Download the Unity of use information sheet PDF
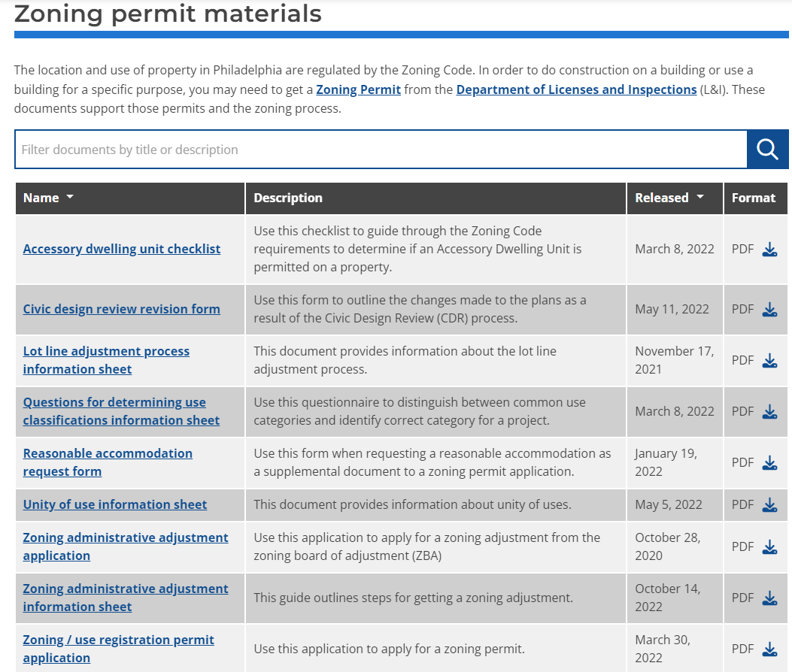The width and height of the screenshot is (792, 672). (x=769, y=505)
